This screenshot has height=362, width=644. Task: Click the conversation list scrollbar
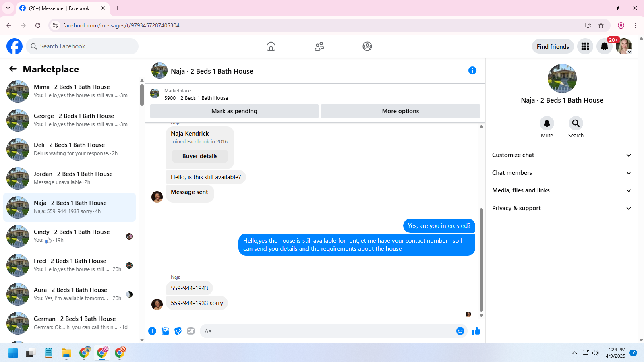click(x=142, y=95)
